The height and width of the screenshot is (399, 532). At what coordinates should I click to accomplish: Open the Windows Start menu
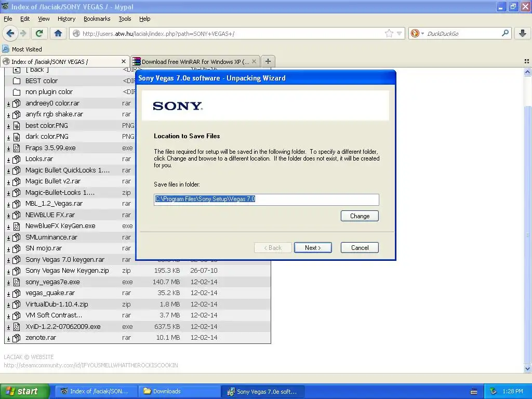click(24, 391)
